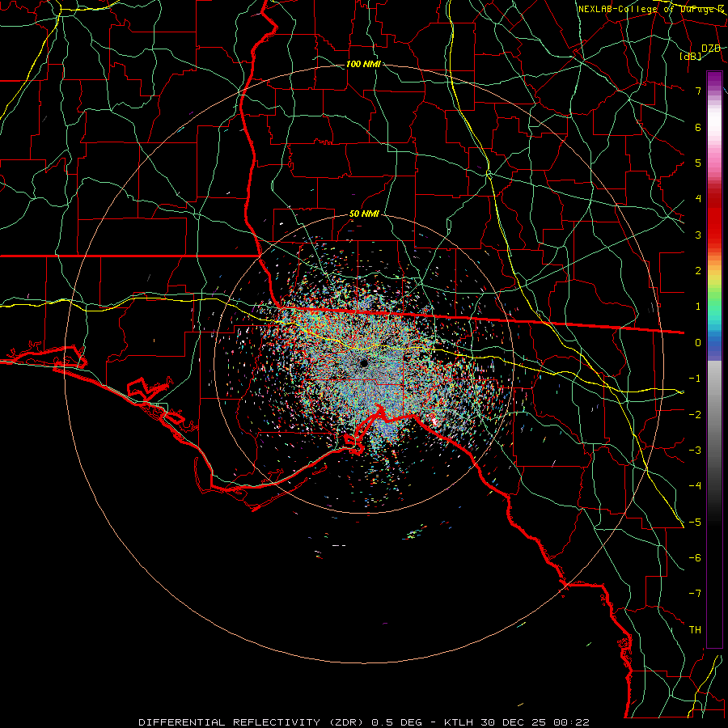The image size is (728, 728).
Task: Click the "-1" value on the color scale
Action: pos(695,379)
